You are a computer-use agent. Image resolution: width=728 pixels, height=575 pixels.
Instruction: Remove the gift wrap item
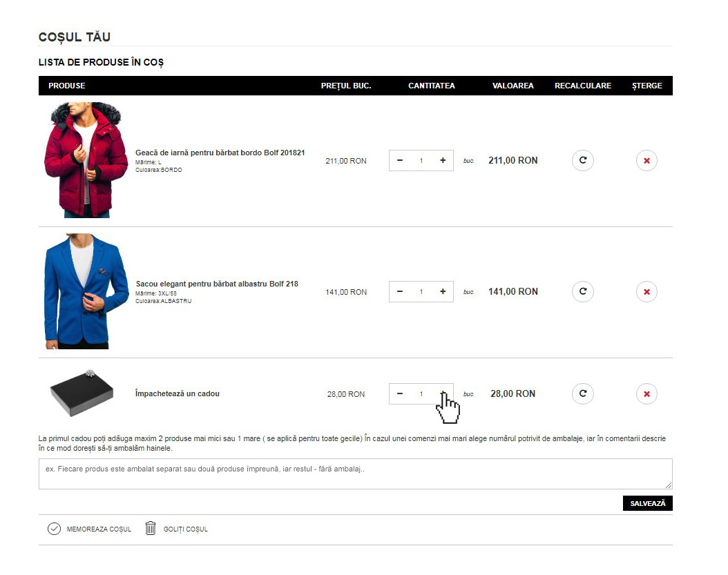tap(646, 394)
